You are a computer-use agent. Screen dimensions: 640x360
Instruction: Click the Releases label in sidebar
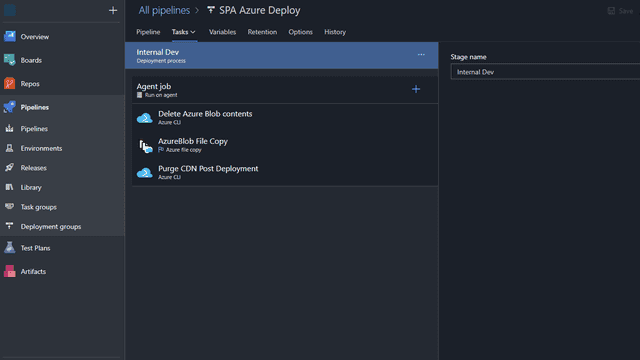(33, 168)
